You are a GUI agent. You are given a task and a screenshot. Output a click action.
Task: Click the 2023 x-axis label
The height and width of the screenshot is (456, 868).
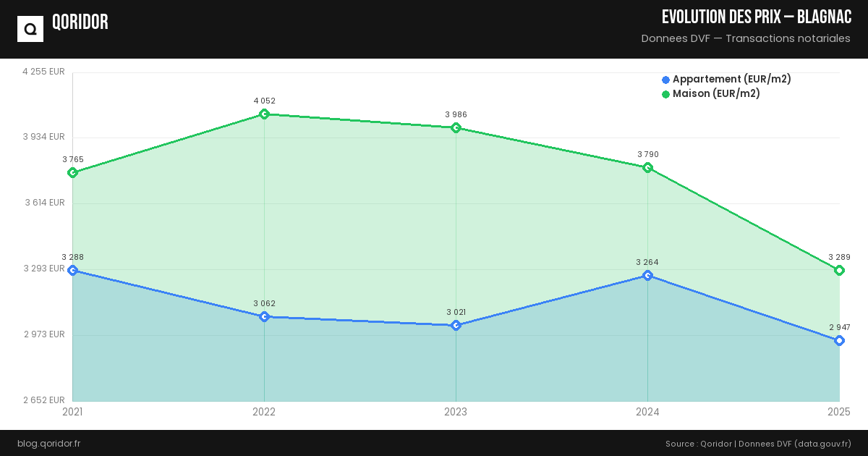(456, 412)
